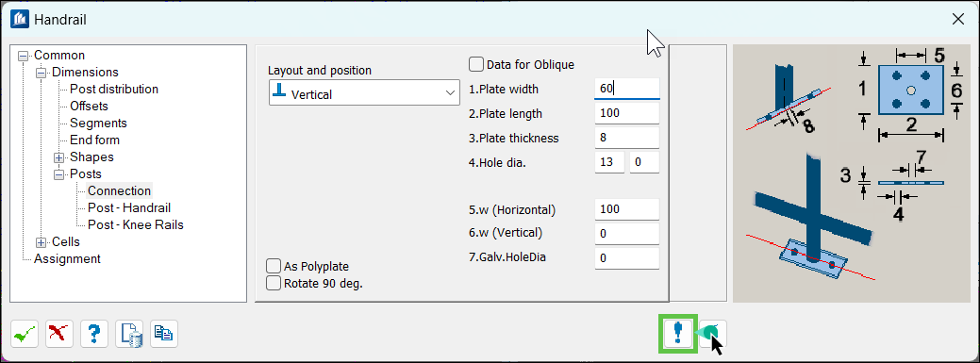Enable the Data for Oblique checkbox

[x=476, y=64]
